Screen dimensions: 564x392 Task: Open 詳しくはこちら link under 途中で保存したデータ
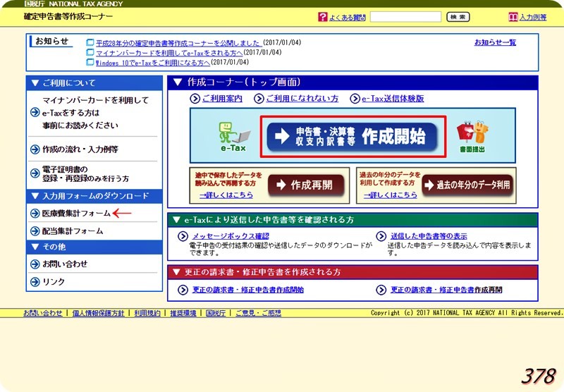[226, 195]
